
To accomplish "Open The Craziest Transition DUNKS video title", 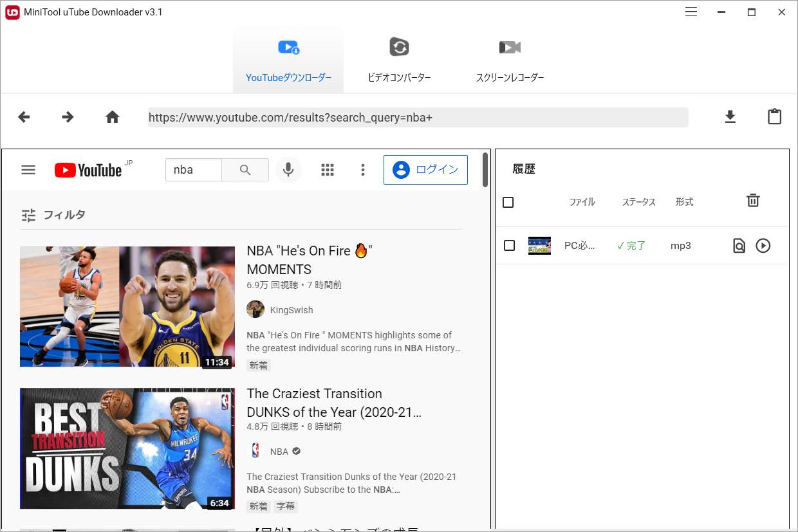I will coord(334,403).
